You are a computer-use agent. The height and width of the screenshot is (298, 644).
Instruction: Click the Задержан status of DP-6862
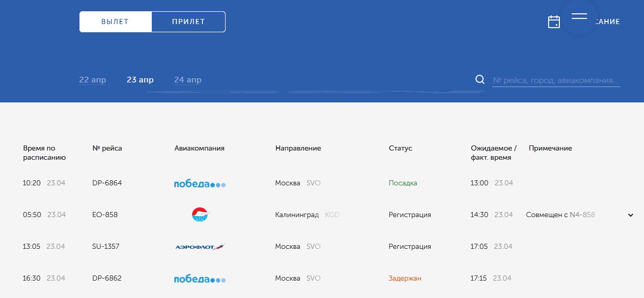(405, 278)
